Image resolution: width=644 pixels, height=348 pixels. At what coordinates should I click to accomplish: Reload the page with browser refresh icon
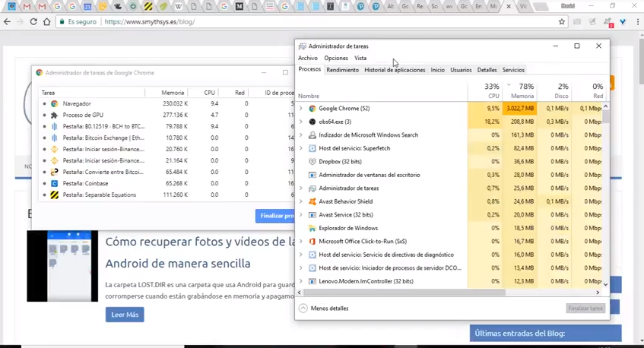coord(33,22)
